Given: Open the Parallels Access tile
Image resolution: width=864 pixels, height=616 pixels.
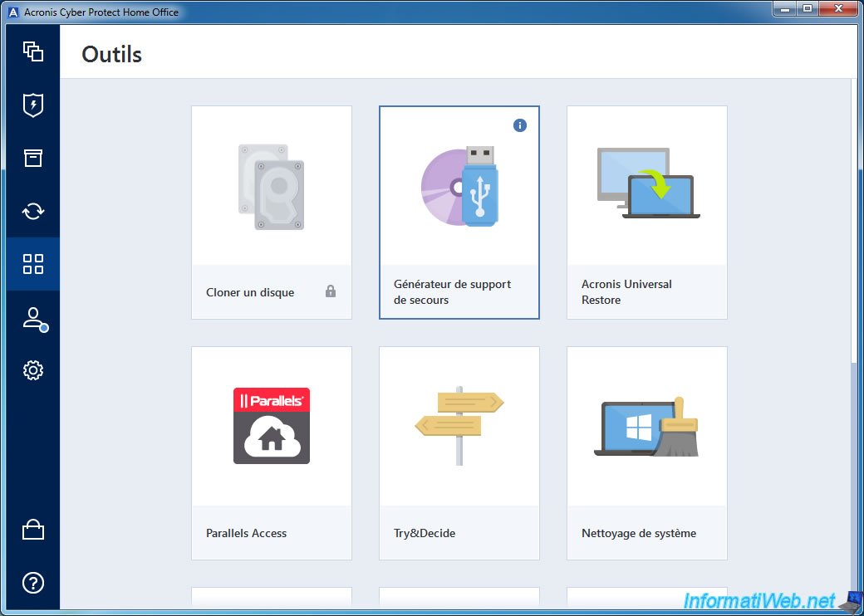Looking at the screenshot, I should pyautogui.click(x=271, y=452).
